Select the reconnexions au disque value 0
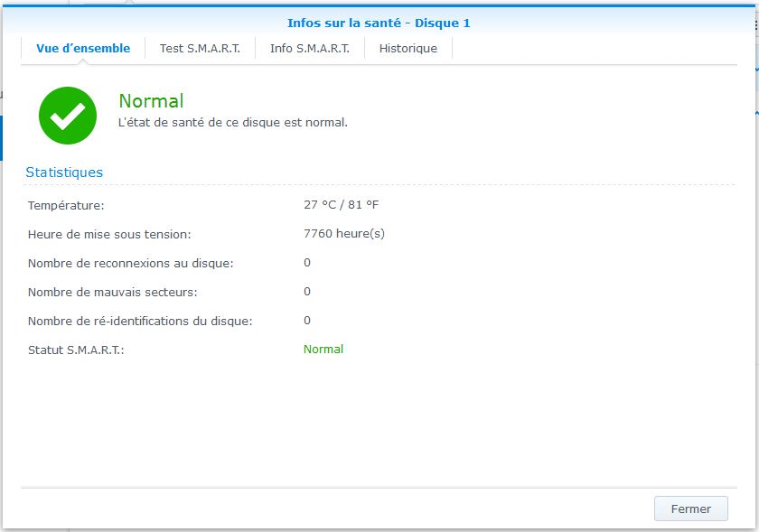 point(307,262)
